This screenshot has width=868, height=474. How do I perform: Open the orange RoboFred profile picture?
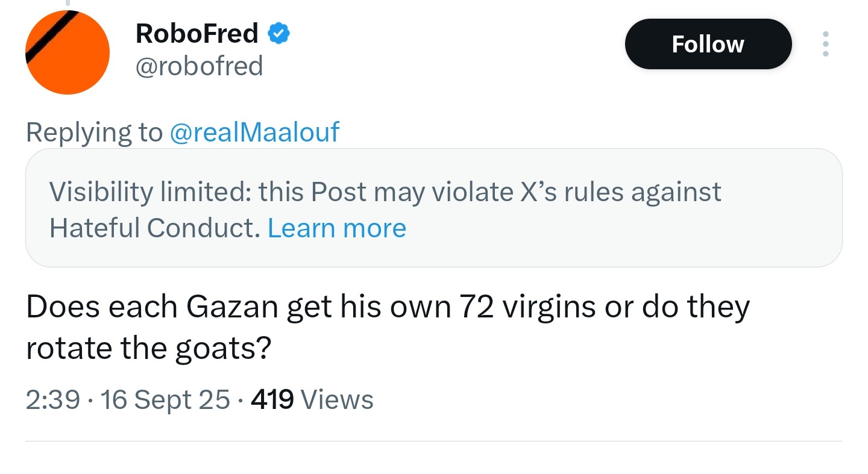coord(68,52)
